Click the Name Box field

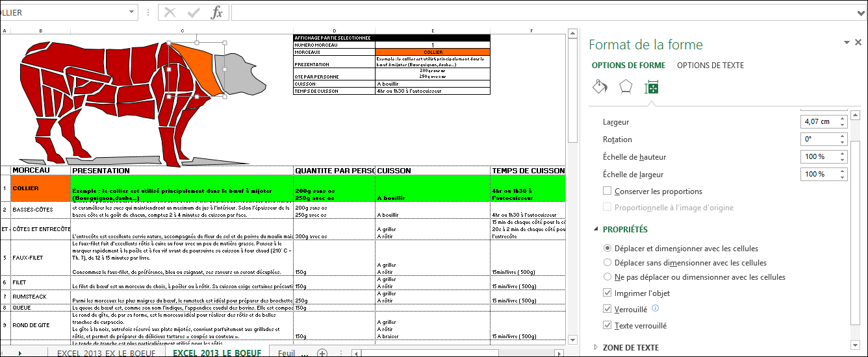64,12
